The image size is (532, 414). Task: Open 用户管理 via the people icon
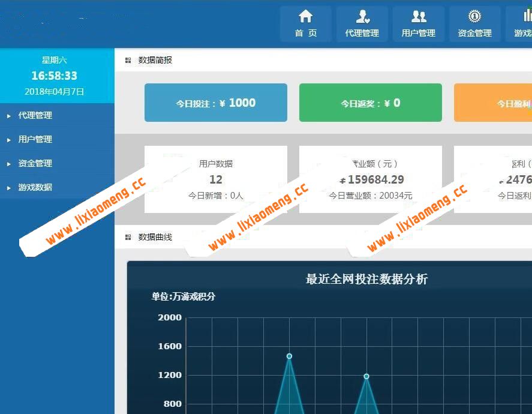[x=419, y=17]
